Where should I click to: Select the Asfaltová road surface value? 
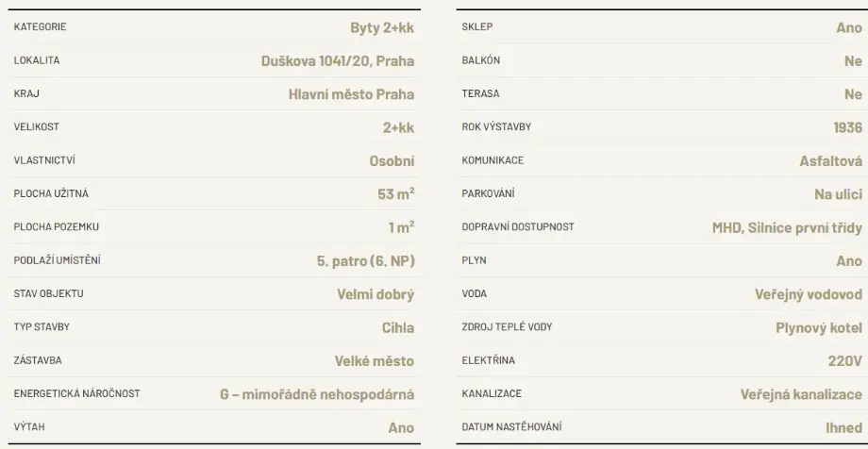(x=830, y=161)
